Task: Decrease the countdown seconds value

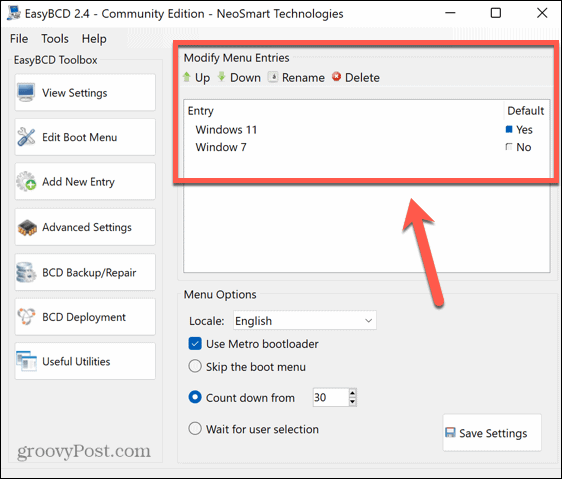Action: click(x=353, y=402)
